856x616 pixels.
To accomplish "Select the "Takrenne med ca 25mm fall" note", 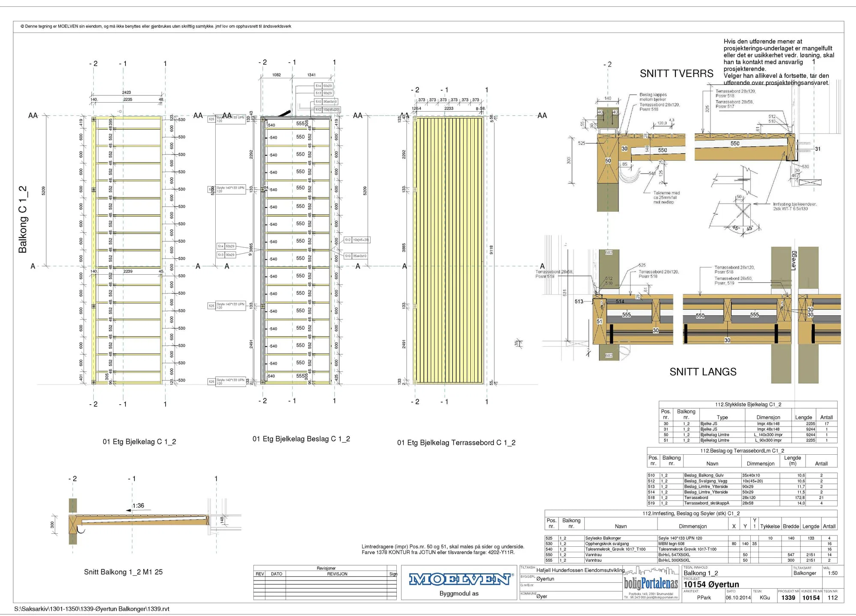I will (666, 198).
